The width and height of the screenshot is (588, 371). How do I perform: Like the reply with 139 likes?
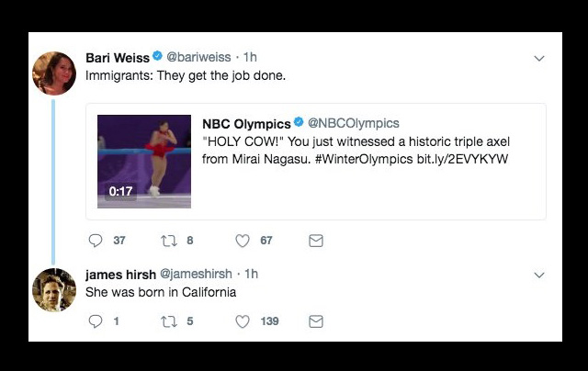click(243, 321)
